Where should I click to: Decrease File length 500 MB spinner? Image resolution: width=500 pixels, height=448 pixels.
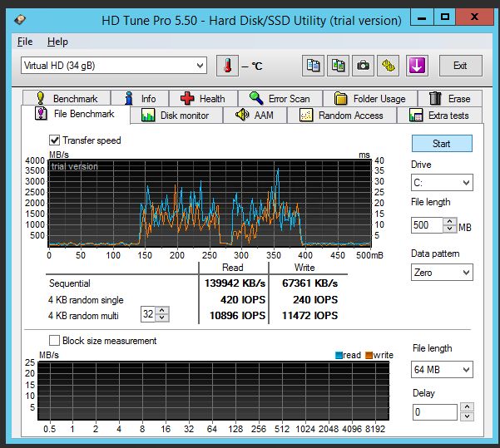pyautogui.click(x=449, y=229)
